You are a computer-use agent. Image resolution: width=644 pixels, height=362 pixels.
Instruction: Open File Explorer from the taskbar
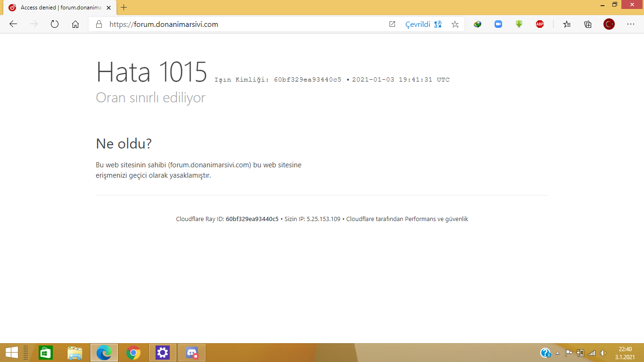click(x=75, y=353)
